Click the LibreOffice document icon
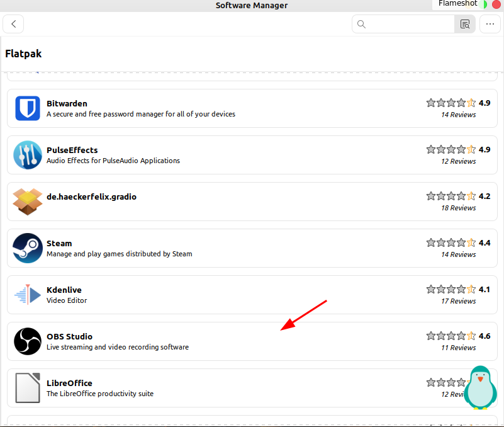The image size is (504, 427). pos(28,388)
